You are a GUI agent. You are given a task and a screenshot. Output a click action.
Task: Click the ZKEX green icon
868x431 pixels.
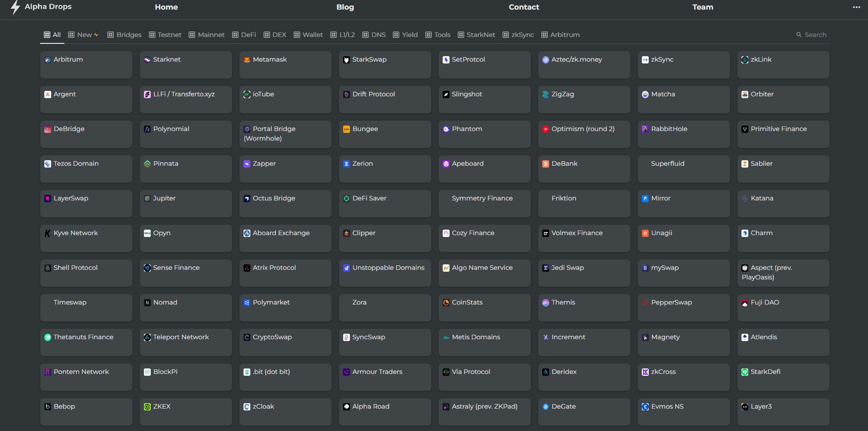pyautogui.click(x=147, y=407)
